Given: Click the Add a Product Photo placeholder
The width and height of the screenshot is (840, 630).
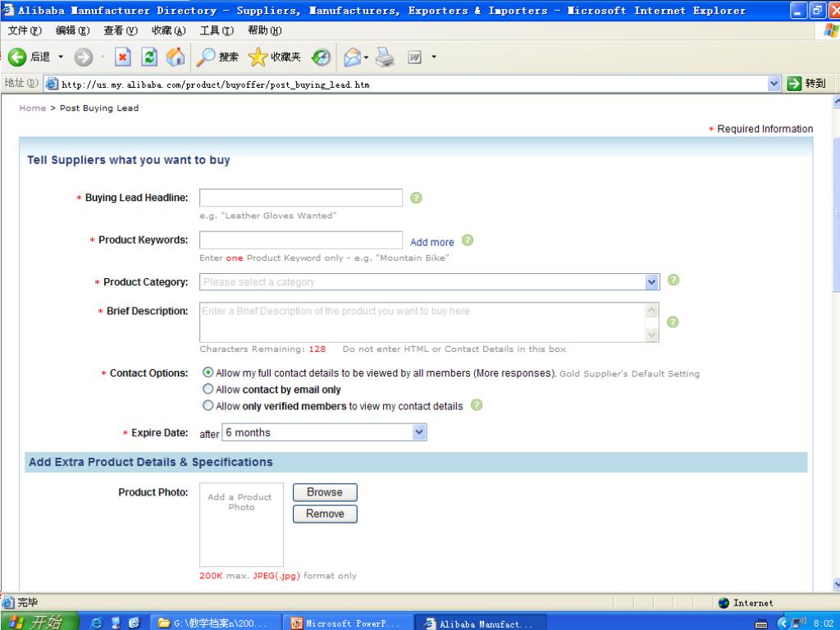Looking at the screenshot, I should pyautogui.click(x=242, y=525).
